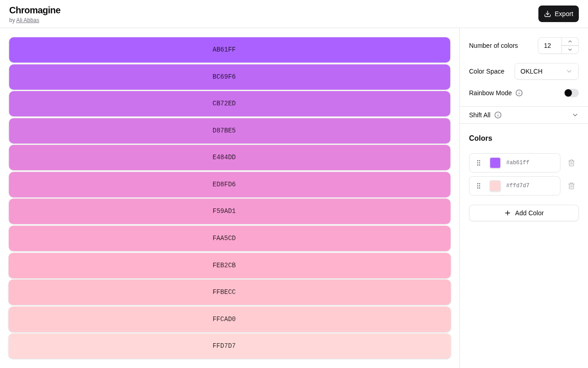The image size is (588, 368).
Task: Open the Ali Abbas author link
Action: [x=28, y=20]
